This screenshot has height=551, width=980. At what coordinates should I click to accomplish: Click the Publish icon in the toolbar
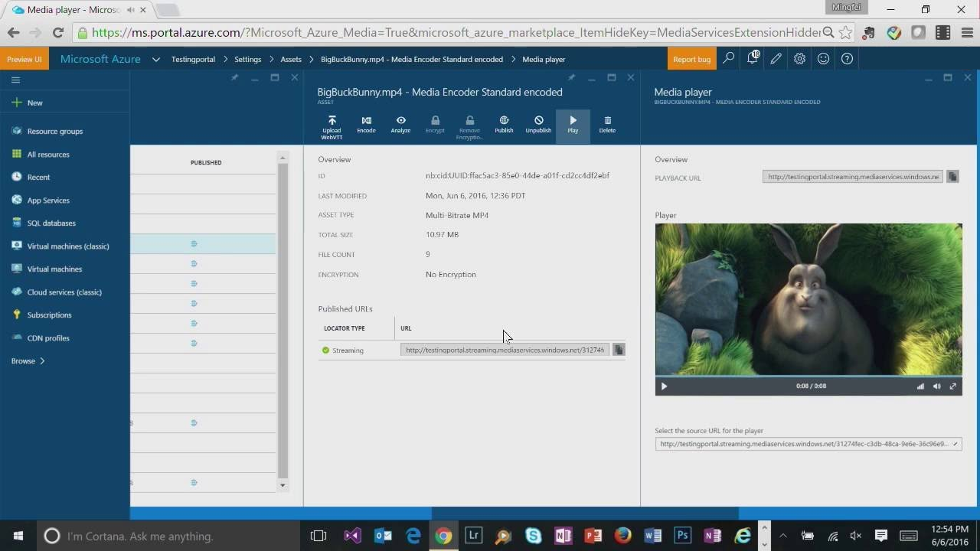pos(504,125)
